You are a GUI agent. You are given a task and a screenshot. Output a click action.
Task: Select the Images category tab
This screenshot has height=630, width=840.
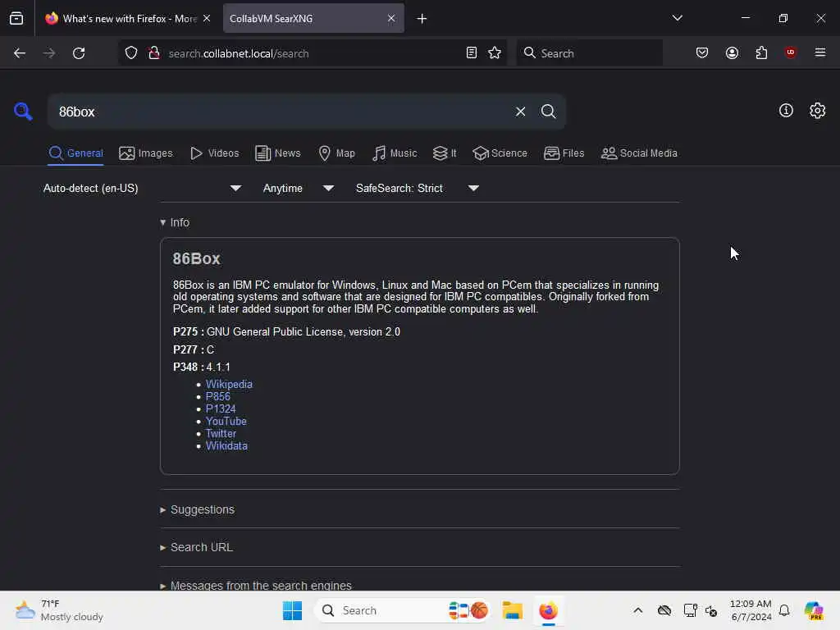pos(146,153)
